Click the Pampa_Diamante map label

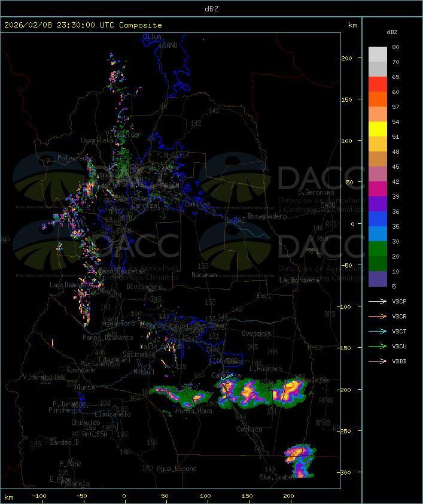coord(108,338)
